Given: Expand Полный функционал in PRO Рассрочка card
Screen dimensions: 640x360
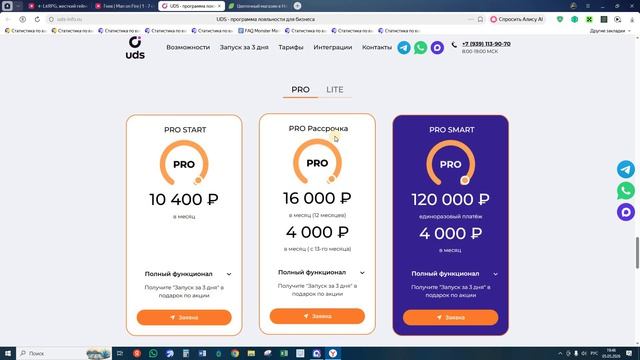Looking at the screenshot, I should point(321,272).
